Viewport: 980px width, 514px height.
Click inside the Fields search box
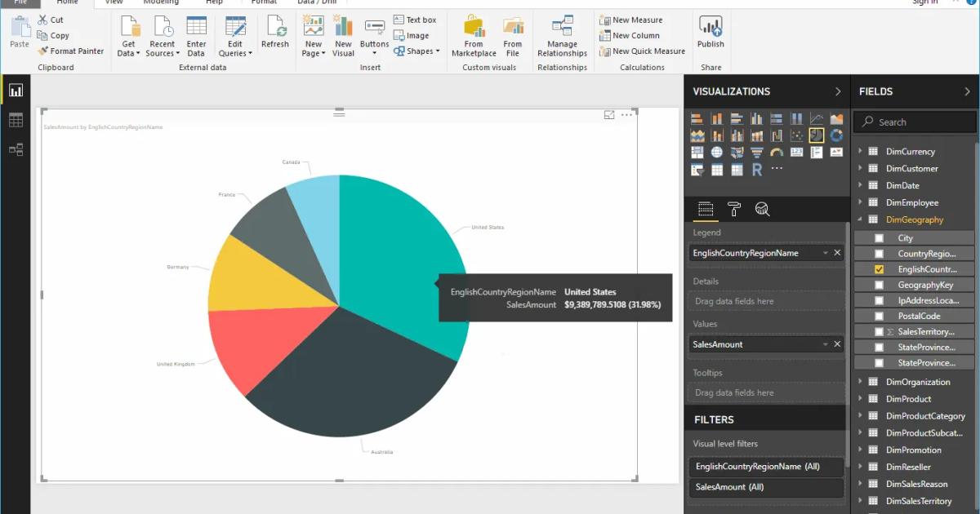[x=913, y=122]
